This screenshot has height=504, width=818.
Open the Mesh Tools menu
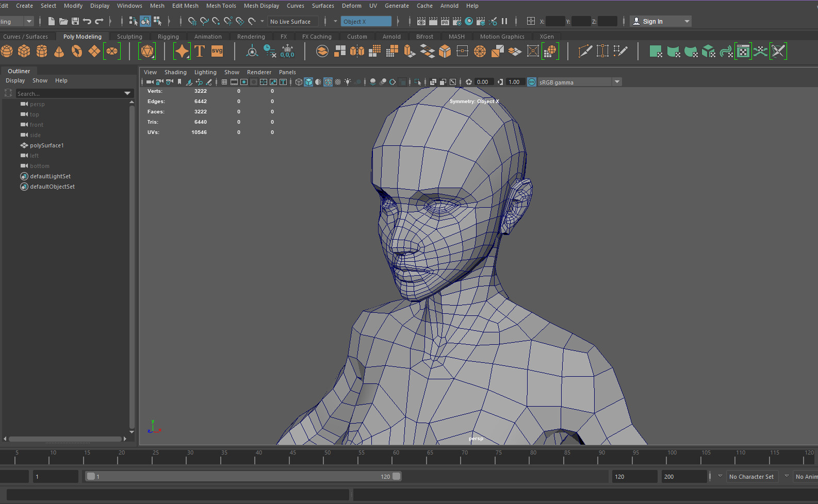point(221,6)
